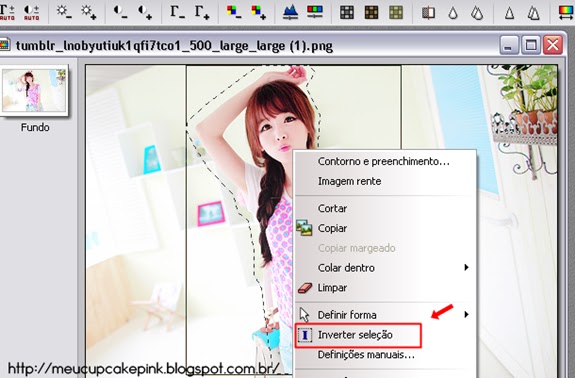Increase gamma using the Γ plus icon

point(202,12)
